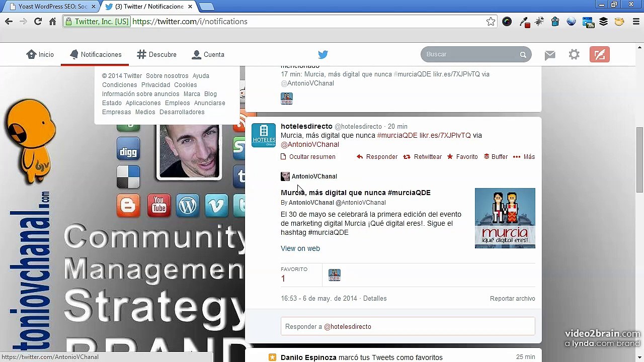The image size is (644, 362).
Task: Go to Inicio in Twitter navigation
Action: click(x=40, y=54)
